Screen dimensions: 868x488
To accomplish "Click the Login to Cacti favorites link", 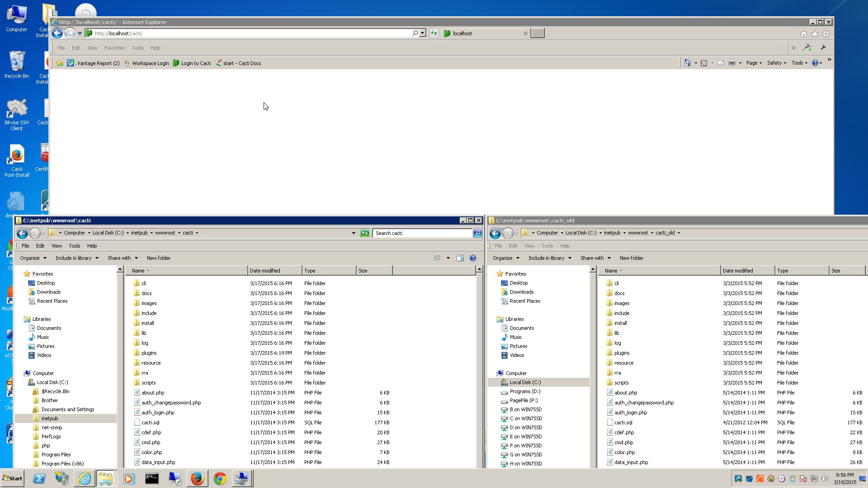I will click(x=192, y=63).
